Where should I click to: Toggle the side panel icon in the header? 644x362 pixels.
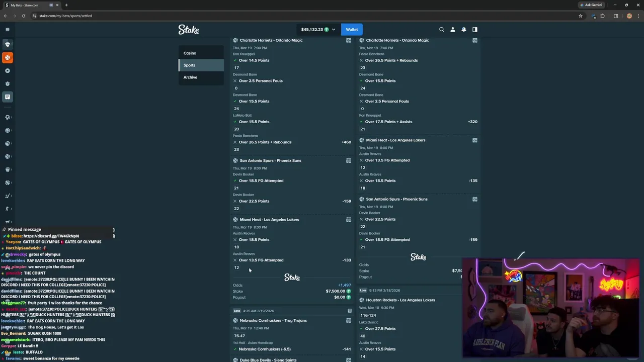pos(474,30)
